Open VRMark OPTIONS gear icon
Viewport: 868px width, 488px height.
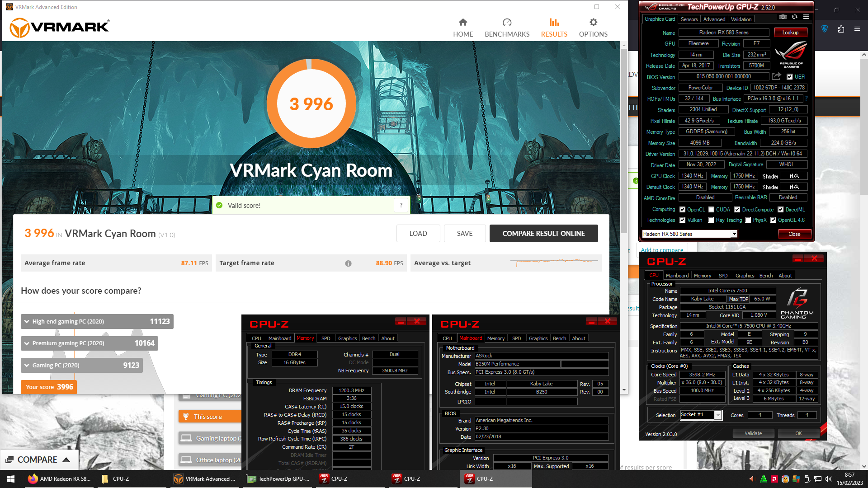click(593, 22)
